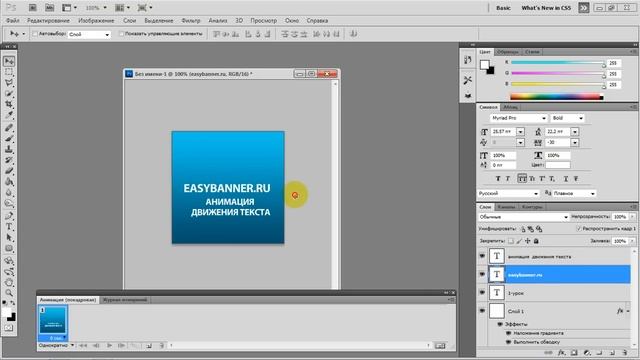Click the R channel slider
The width and height of the screenshot is (640, 360).
pos(558,63)
